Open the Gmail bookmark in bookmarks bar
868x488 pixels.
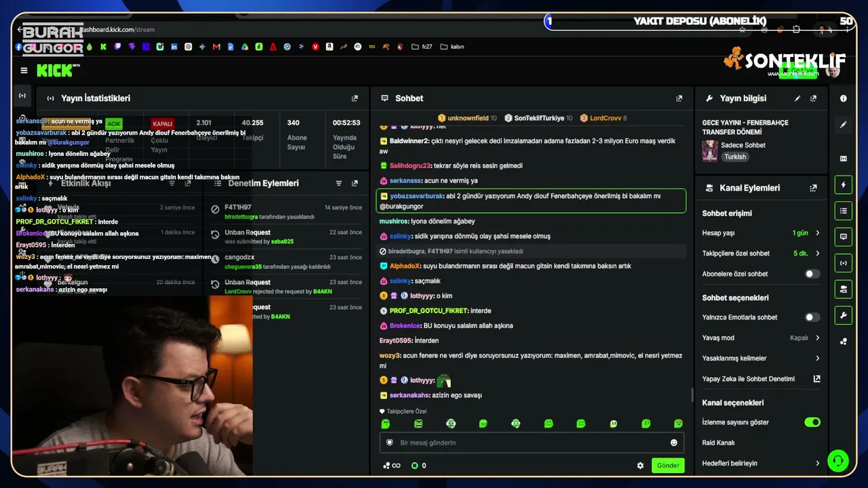(216, 47)
